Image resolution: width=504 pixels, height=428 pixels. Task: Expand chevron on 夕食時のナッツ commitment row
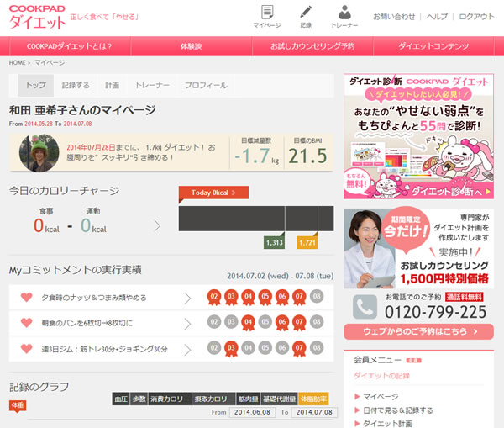tap(188, 298)
